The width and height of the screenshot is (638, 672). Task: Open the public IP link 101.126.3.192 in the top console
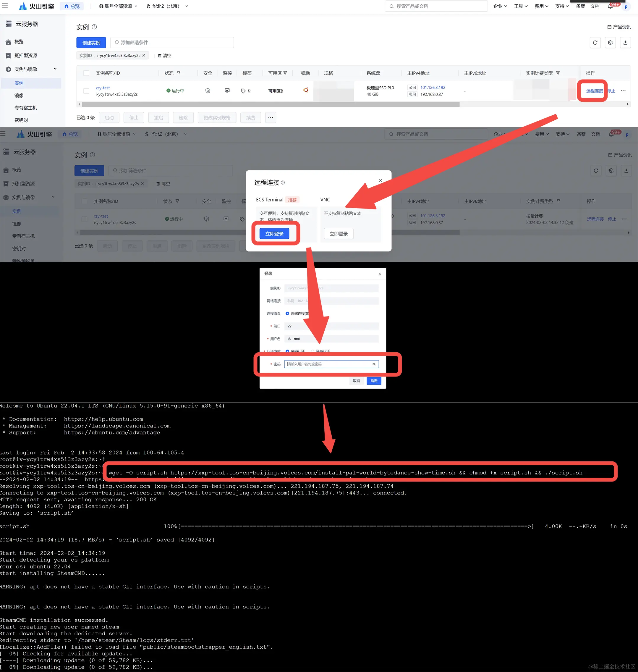(x=433, y=88)
